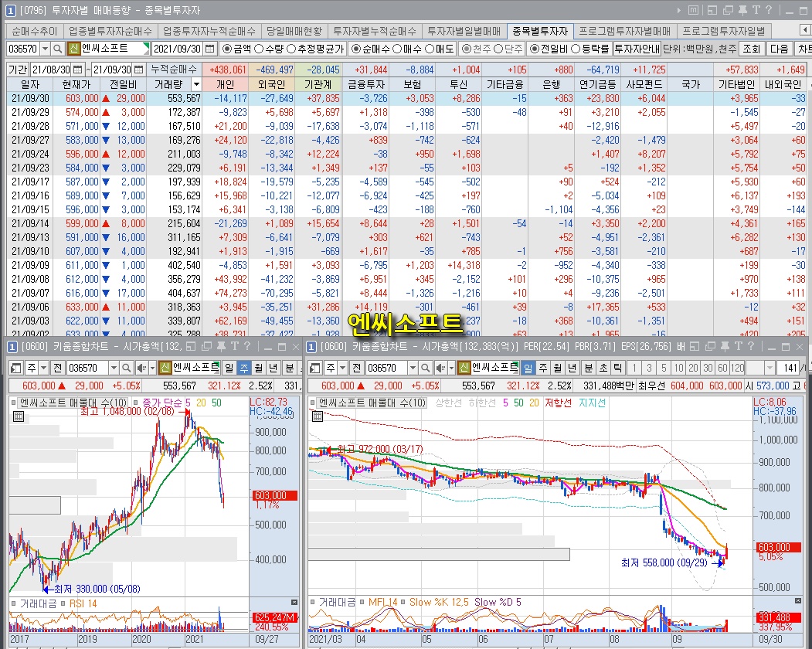Close the left chart indicator pane
812x649 pixels.
pos(294,602)
